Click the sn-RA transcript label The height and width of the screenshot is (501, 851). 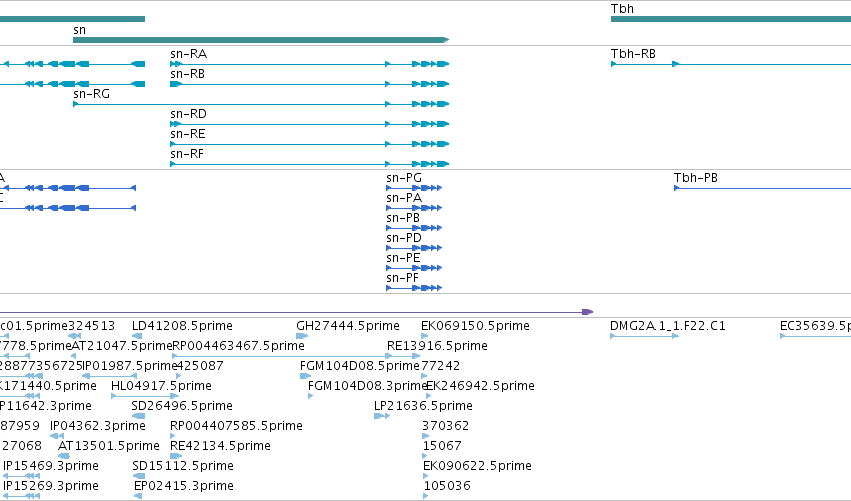tap(188, 54)
